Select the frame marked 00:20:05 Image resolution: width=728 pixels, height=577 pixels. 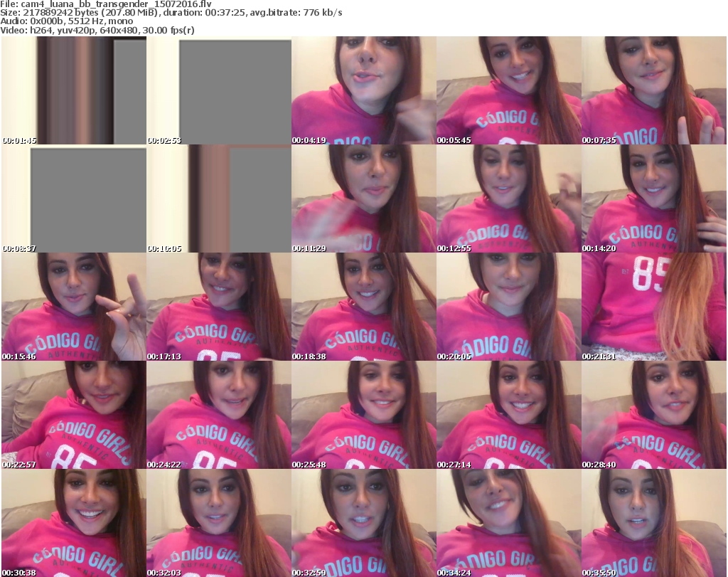(509, 307)
